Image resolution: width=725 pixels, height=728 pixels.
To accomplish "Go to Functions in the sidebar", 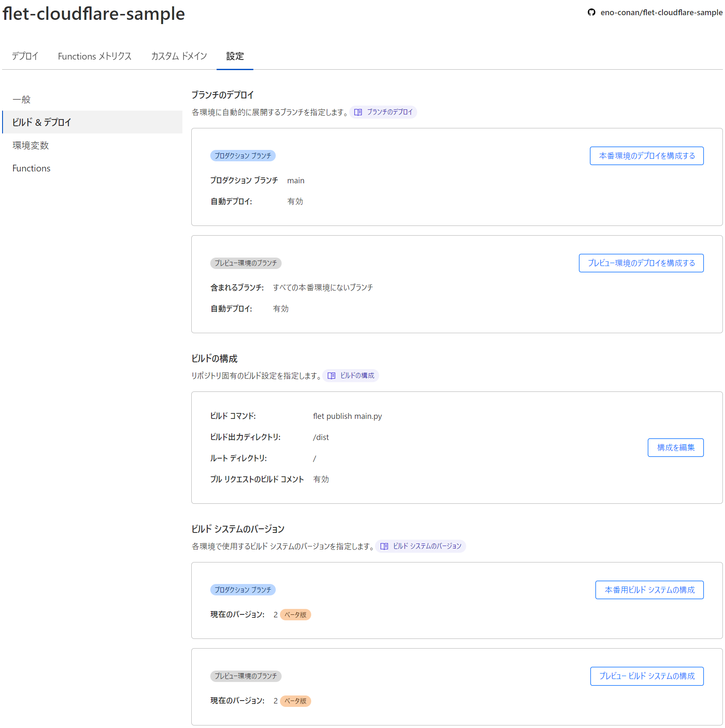I will [31, 168].
